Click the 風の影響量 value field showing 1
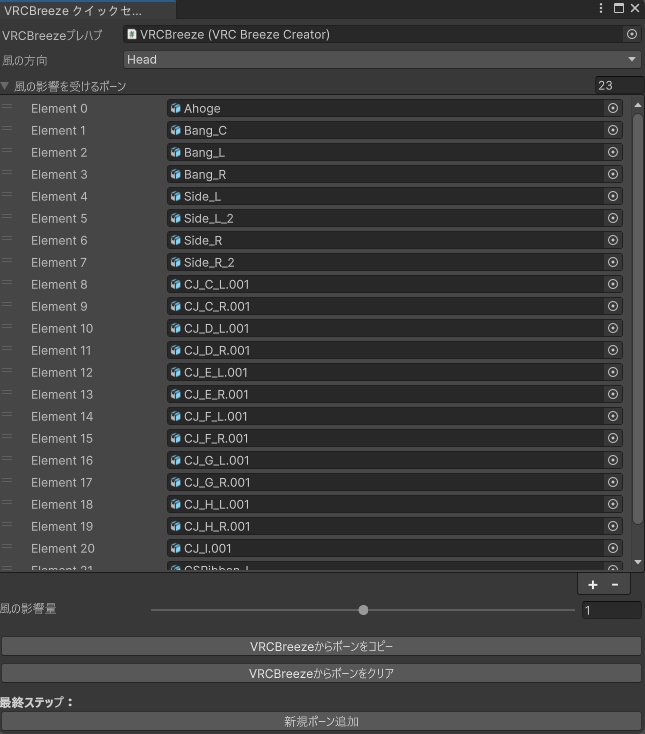The height and width of the screenshot is (734, 645). click(x=611, y=610)
